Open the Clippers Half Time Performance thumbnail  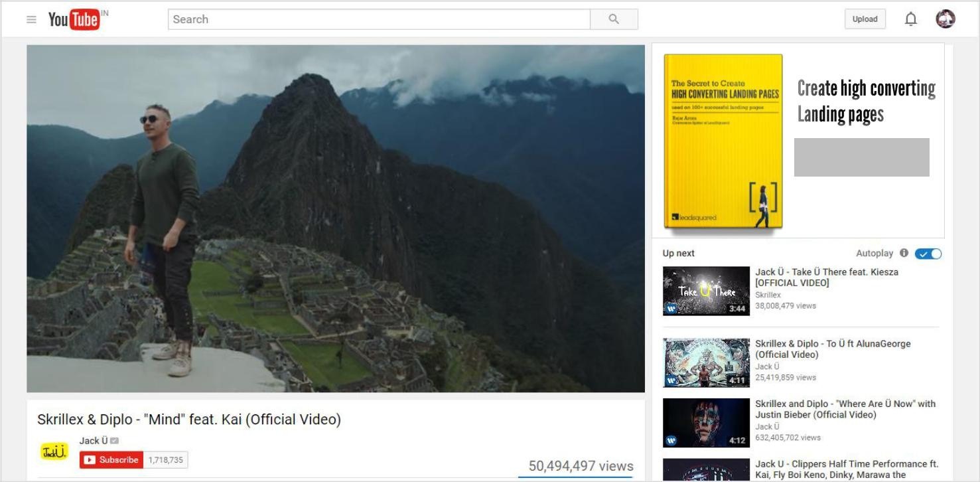(706, 470)
